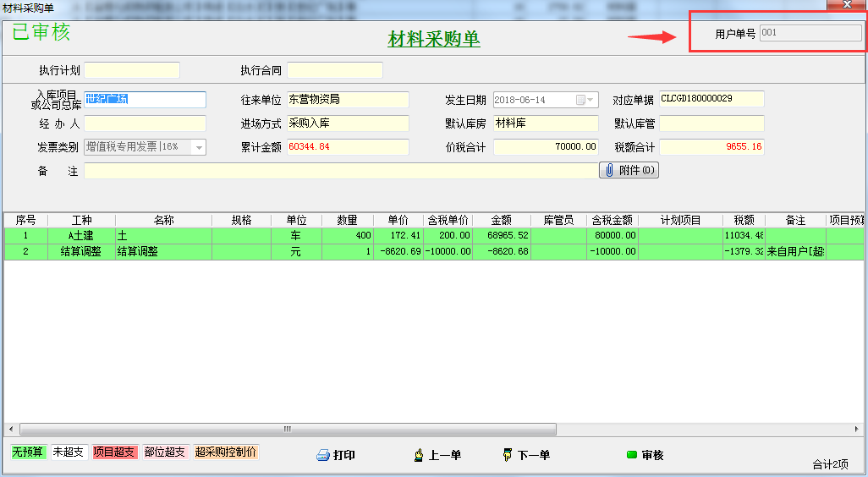Click the scrollbar left arrow

click(x=10, y=430)
